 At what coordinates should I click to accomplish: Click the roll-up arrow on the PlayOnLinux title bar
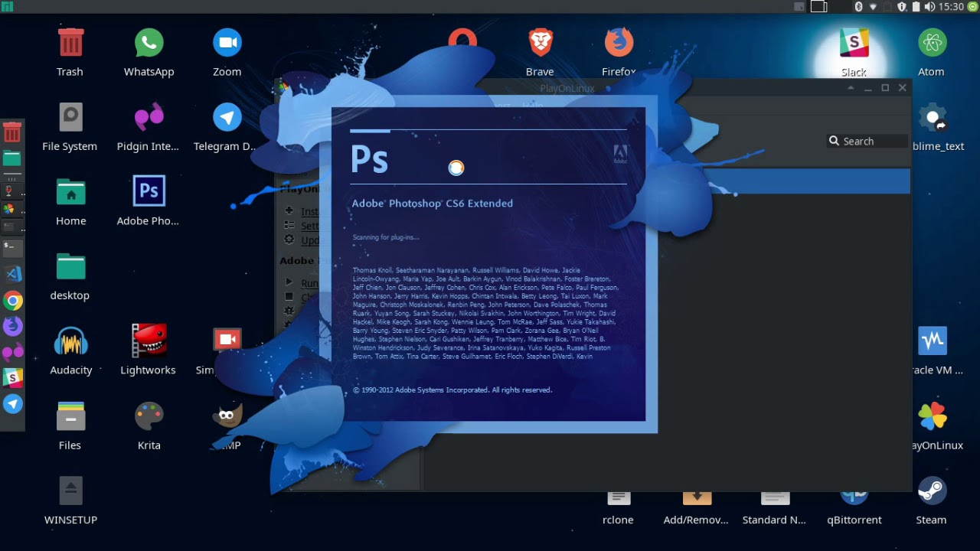point(851,88)
